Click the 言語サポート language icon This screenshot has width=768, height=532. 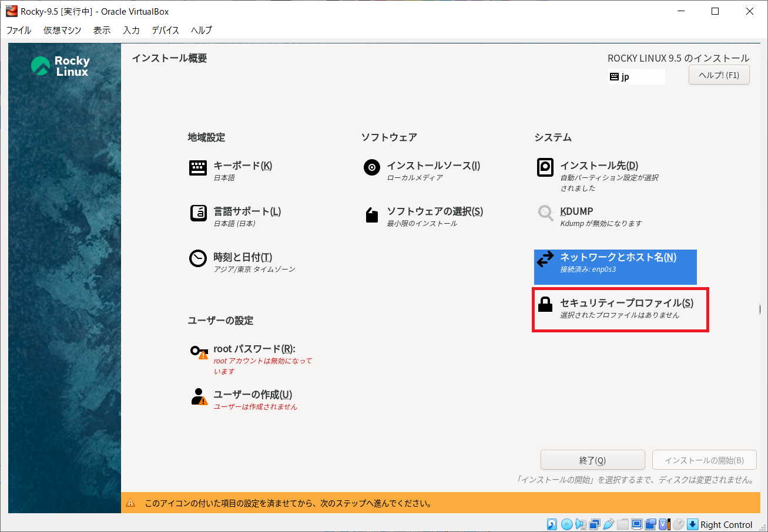(198, 213)
